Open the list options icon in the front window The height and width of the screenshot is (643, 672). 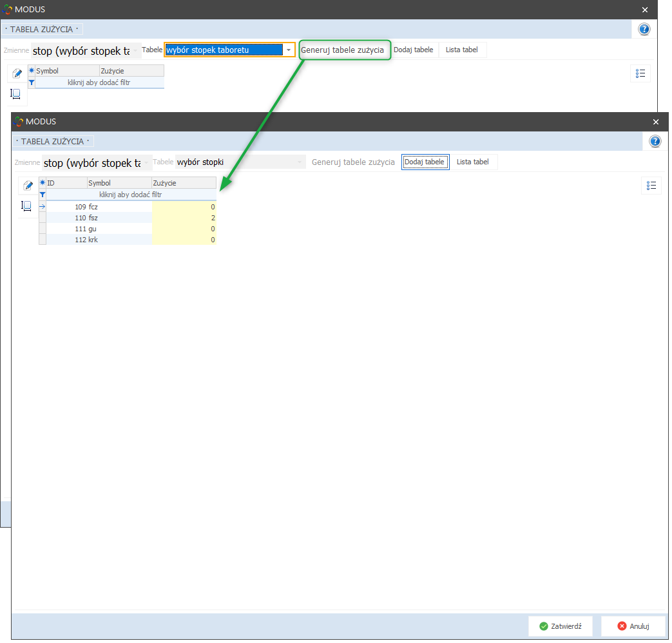(651, 186)
